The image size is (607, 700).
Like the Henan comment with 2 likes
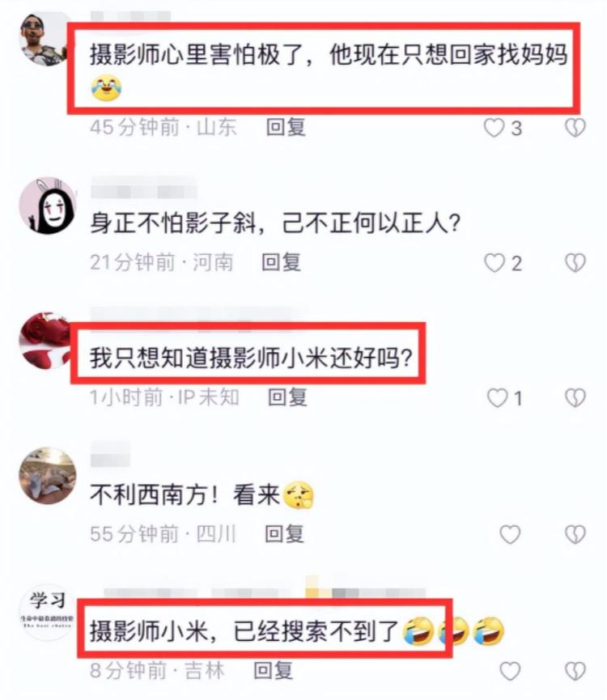494,262
